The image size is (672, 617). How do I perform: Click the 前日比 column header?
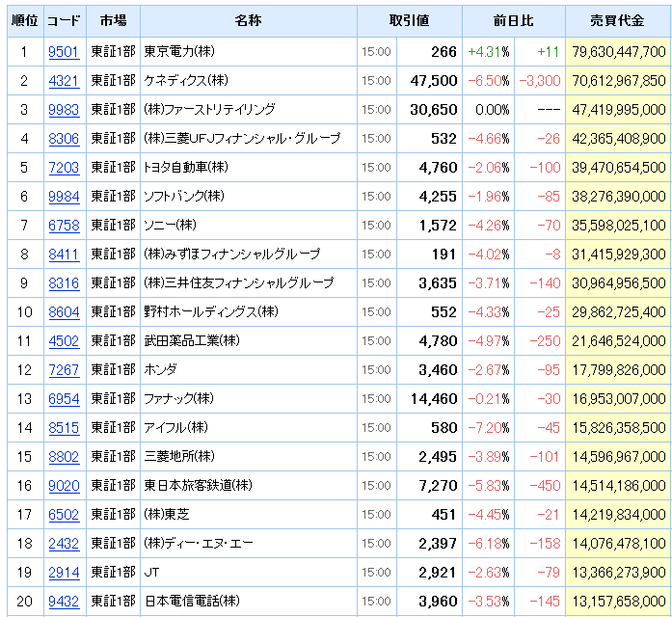(x=514, y=20)
